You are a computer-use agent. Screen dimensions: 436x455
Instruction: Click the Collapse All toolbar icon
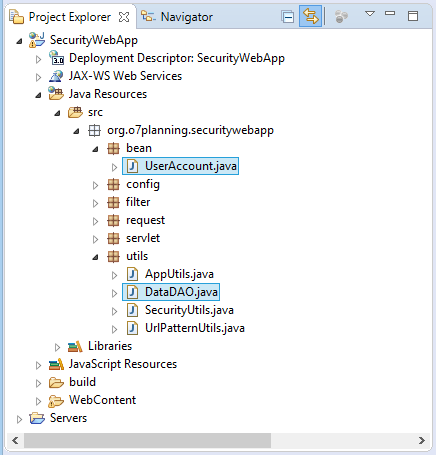tap(288, 16)
